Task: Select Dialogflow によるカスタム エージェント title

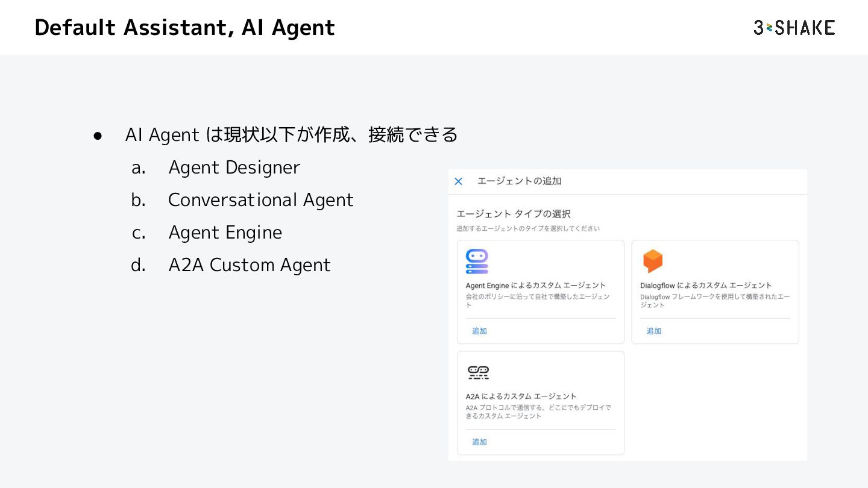Action: pyautogui.click(x=706, y=285)
